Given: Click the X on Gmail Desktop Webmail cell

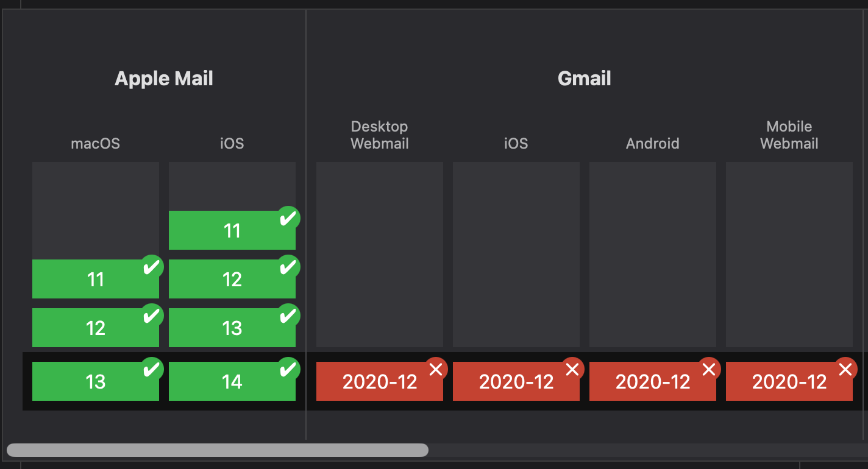Looking at the screenshot, I should pos(436,368).
